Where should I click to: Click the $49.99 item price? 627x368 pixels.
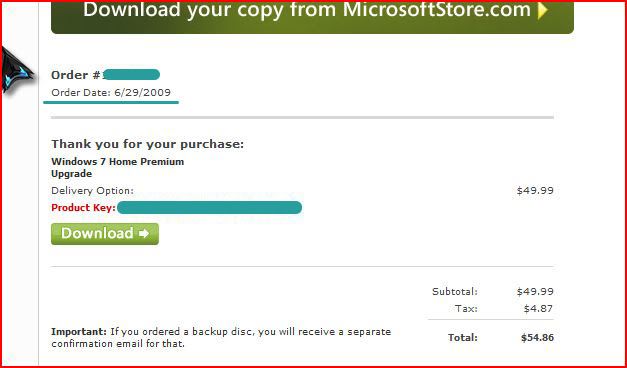[x=535, y=190]
